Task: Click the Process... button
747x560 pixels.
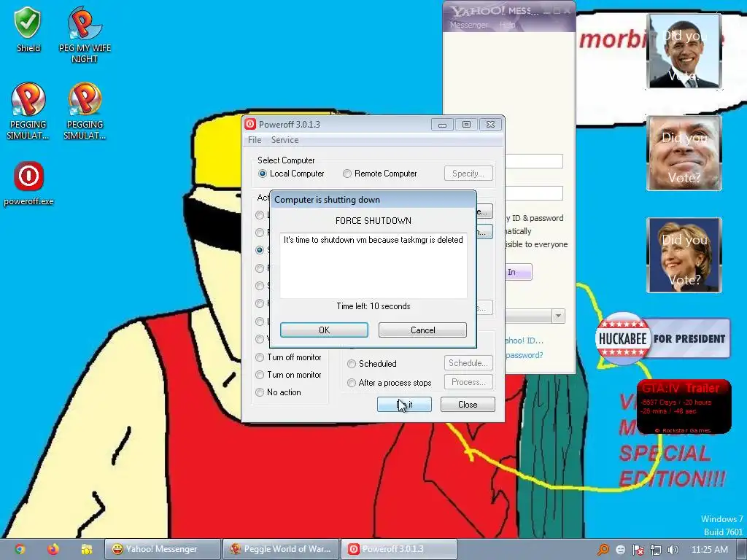Action: [x=468, y=382]
